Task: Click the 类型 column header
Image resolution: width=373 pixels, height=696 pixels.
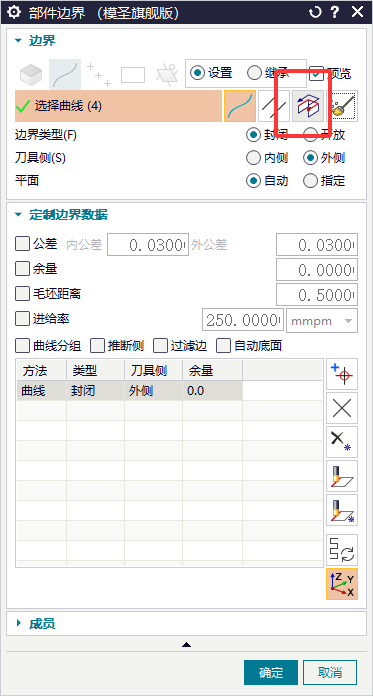Action: click(95, 370)
